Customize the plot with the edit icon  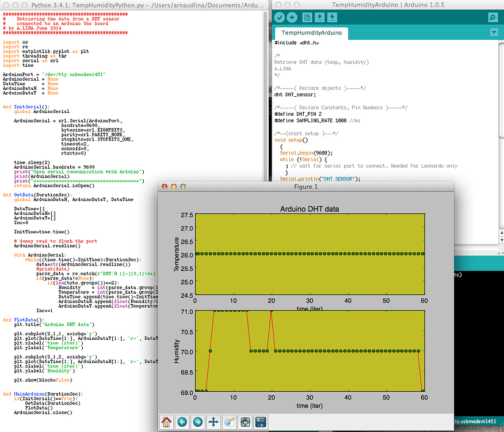point(229,422)
